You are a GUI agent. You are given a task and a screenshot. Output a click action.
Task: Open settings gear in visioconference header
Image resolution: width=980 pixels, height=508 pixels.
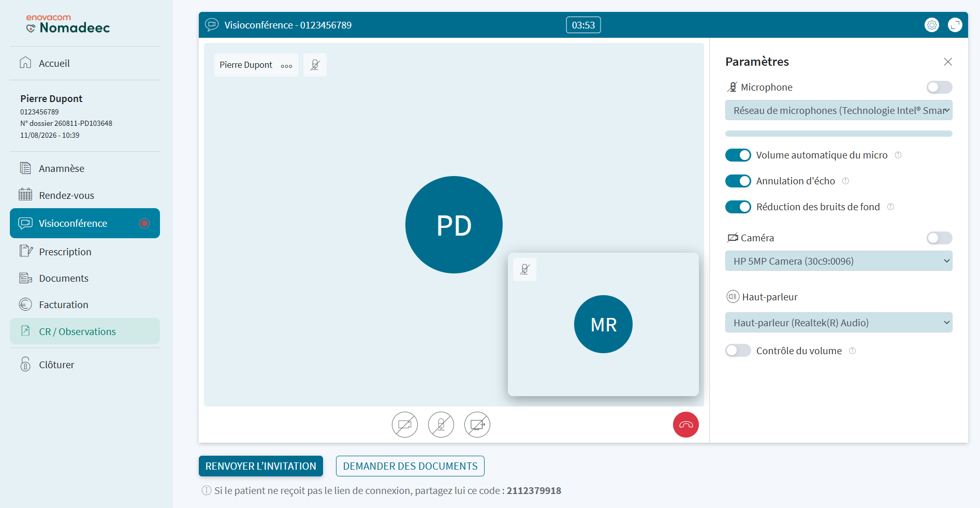pos(932,25)
